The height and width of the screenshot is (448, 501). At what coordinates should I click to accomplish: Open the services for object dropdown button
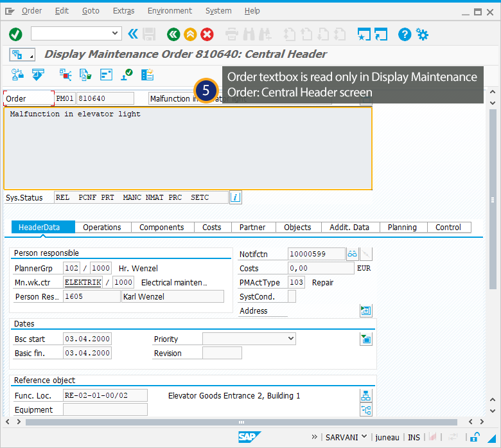[x=22, y=55]
